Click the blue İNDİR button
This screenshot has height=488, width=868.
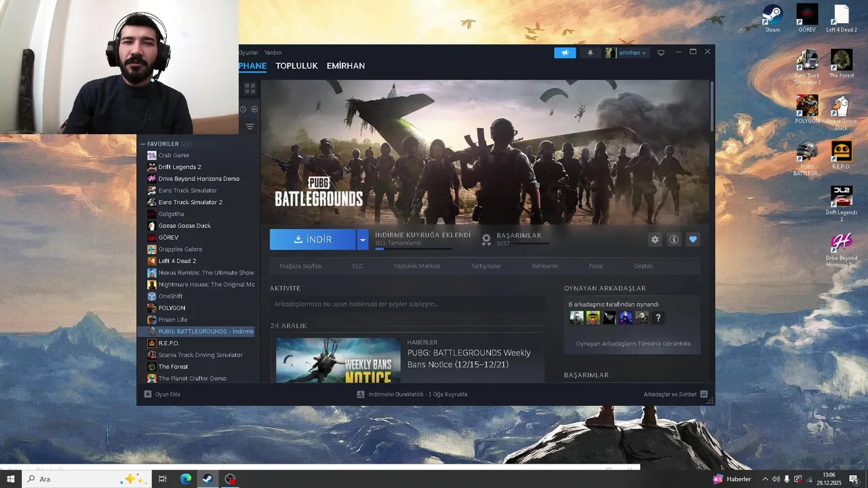click(313, 239)
